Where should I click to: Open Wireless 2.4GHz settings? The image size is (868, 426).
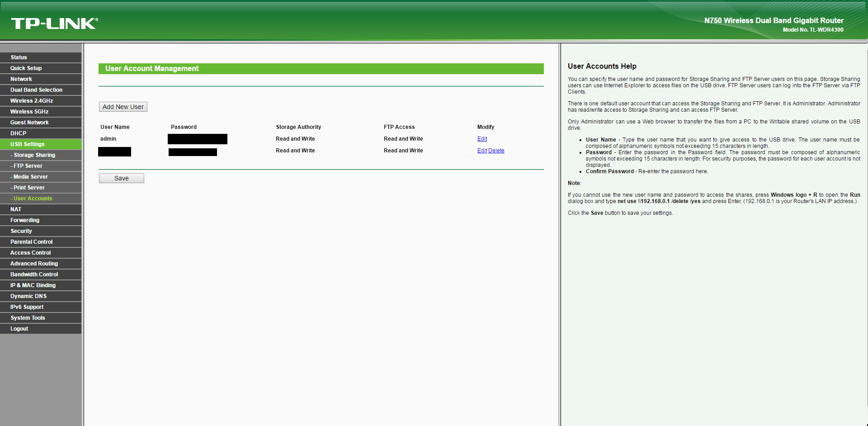click(41, 101)
